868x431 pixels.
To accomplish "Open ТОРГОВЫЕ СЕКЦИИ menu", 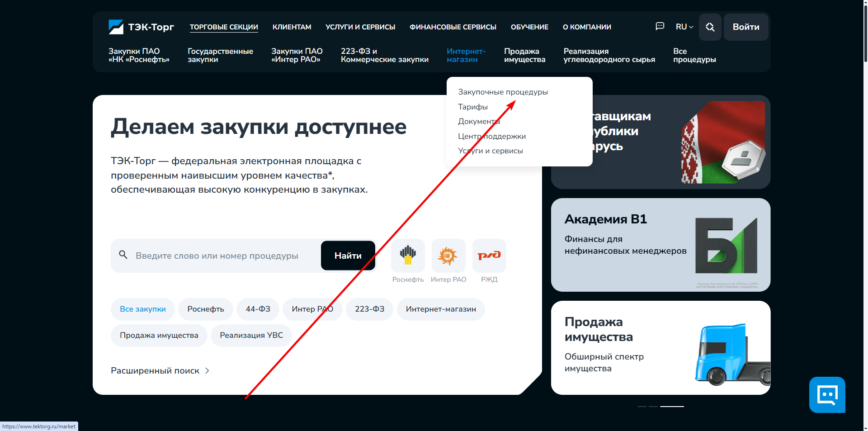I will pyautogui.click(x=224, y=27).
